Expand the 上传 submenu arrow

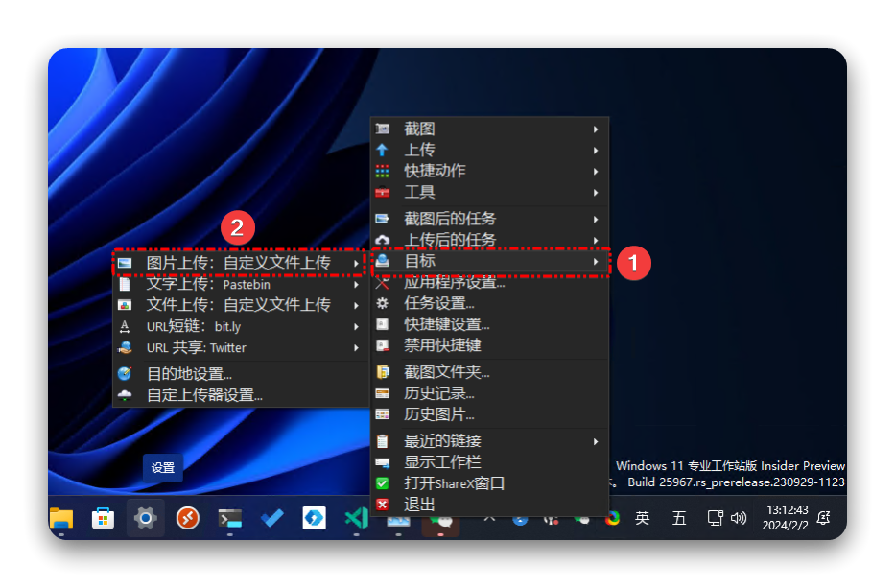pyautogui.click(x=596, y=151)
